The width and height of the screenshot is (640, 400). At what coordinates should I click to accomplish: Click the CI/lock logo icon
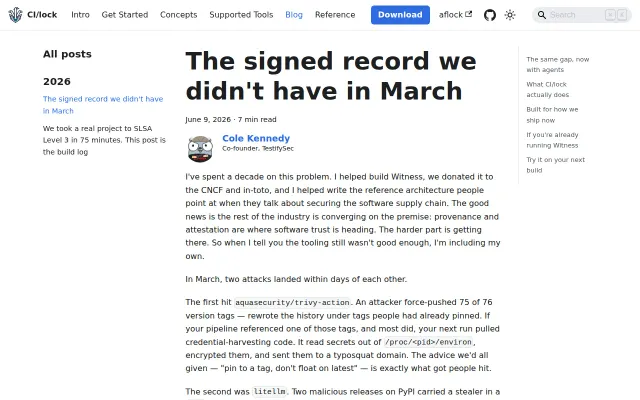coord(16,15)
